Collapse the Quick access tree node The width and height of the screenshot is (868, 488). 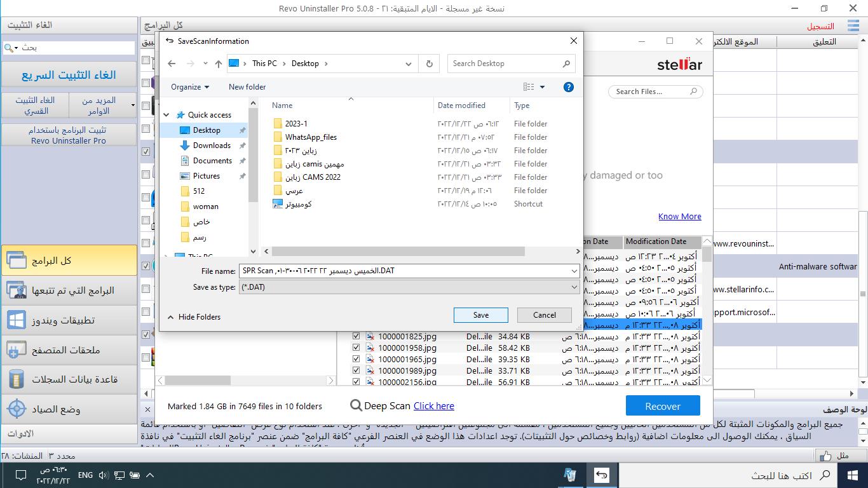[x=167, y=115]
